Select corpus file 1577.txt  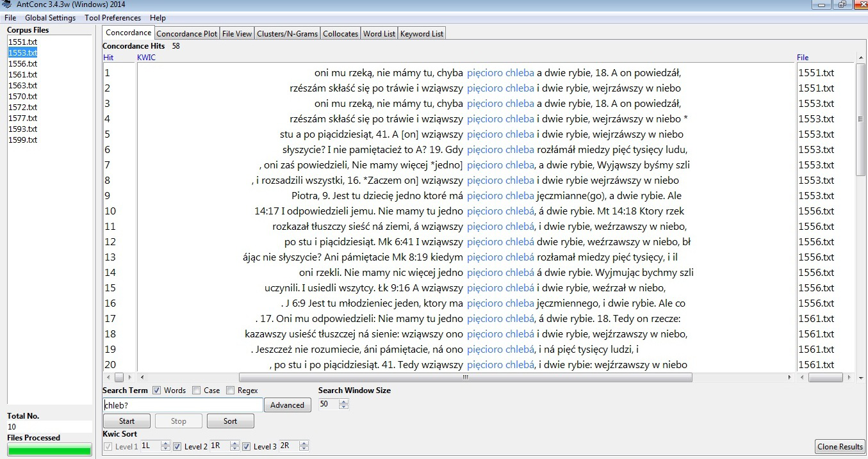[x=22, y=118]
